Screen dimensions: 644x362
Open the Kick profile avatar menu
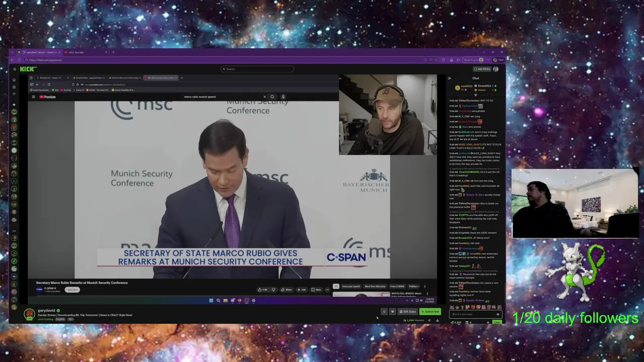coord(496,69)
